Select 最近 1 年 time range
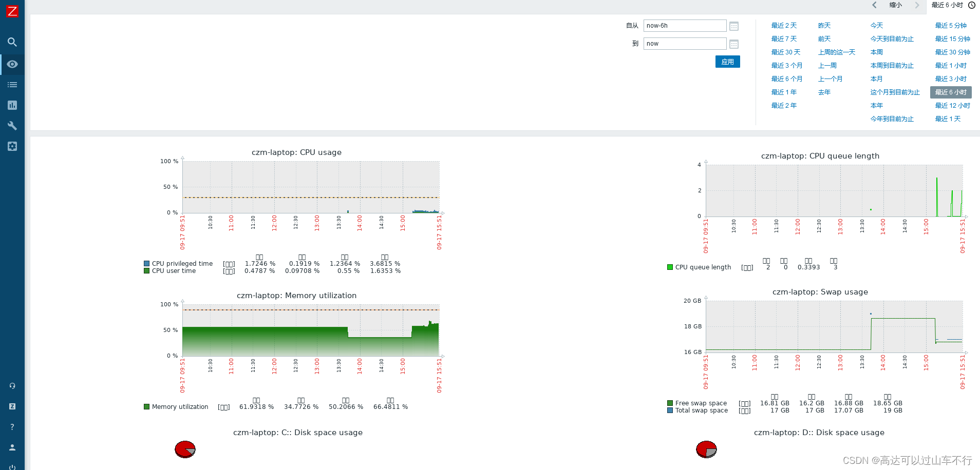 click(x=784, y=92)
